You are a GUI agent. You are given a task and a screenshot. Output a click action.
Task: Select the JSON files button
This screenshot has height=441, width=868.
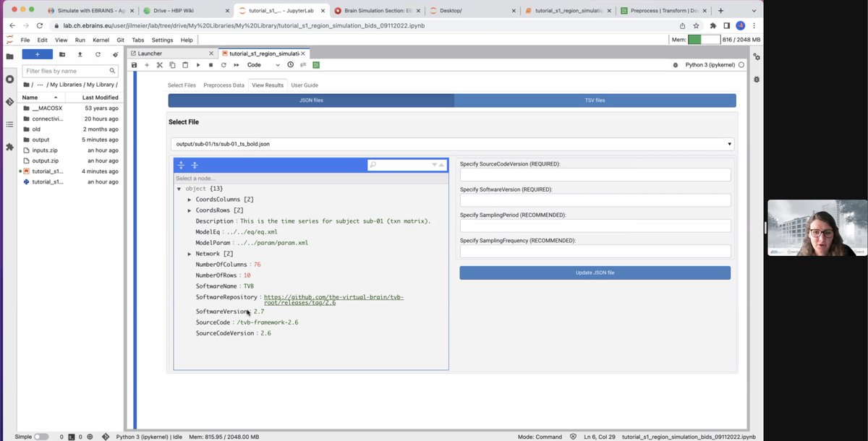point(311,100)
